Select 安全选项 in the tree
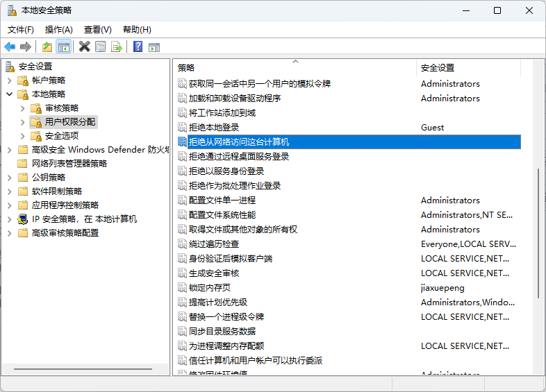546x392 pixels. [62, 136]
